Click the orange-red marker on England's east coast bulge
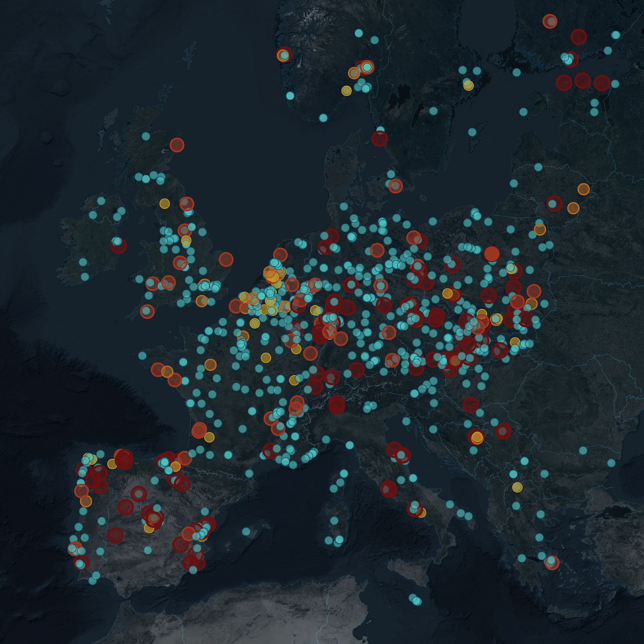 [226, 259]
